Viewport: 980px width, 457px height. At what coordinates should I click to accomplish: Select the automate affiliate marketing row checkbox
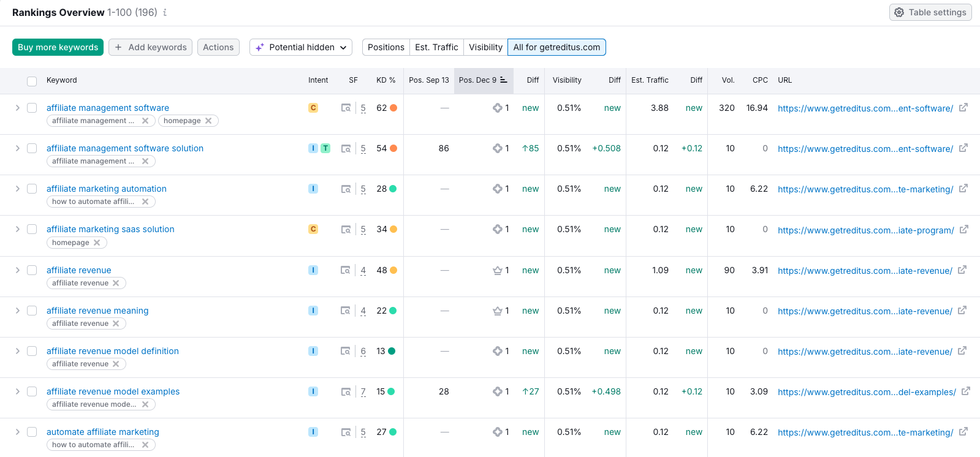coord(32,432)
